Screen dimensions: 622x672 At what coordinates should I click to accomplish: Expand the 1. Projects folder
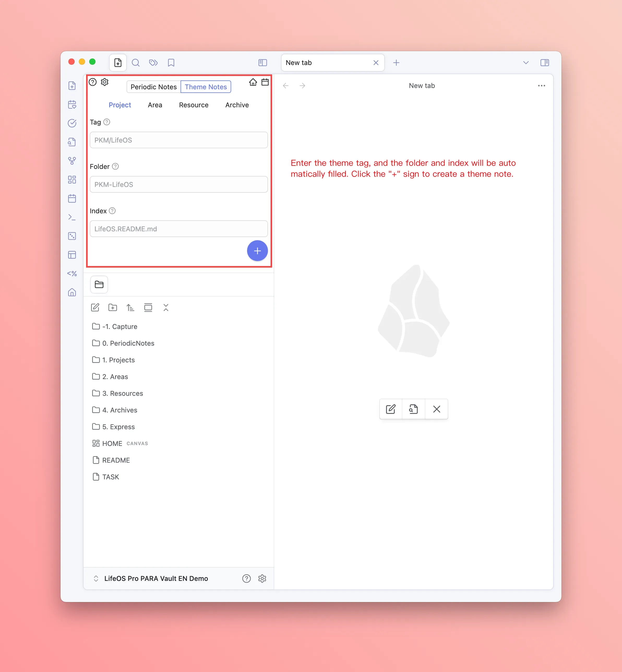click(118, 360)
